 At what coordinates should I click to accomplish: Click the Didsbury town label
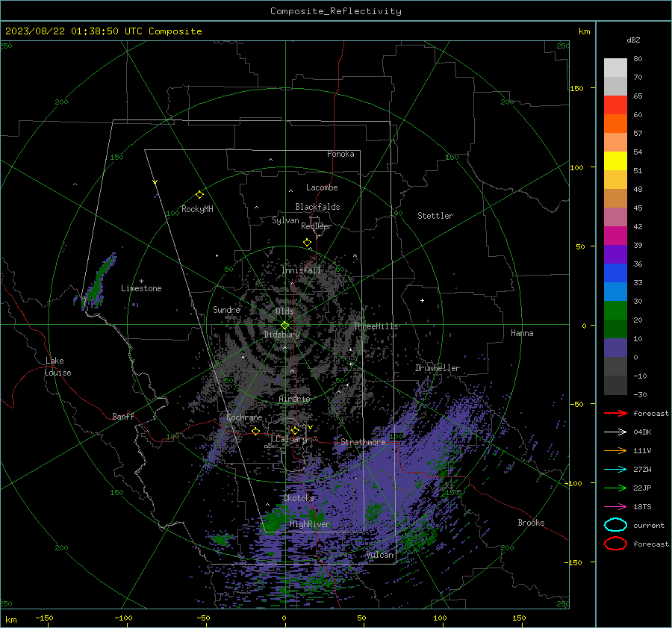pyautogui.click(x=282, y=335)
